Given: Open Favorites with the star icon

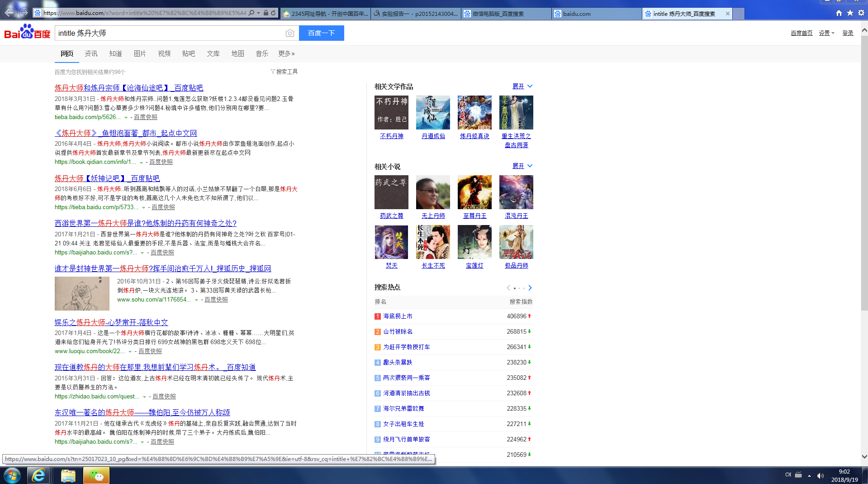Looking at the screenshot, I should [x=850, y=13].
